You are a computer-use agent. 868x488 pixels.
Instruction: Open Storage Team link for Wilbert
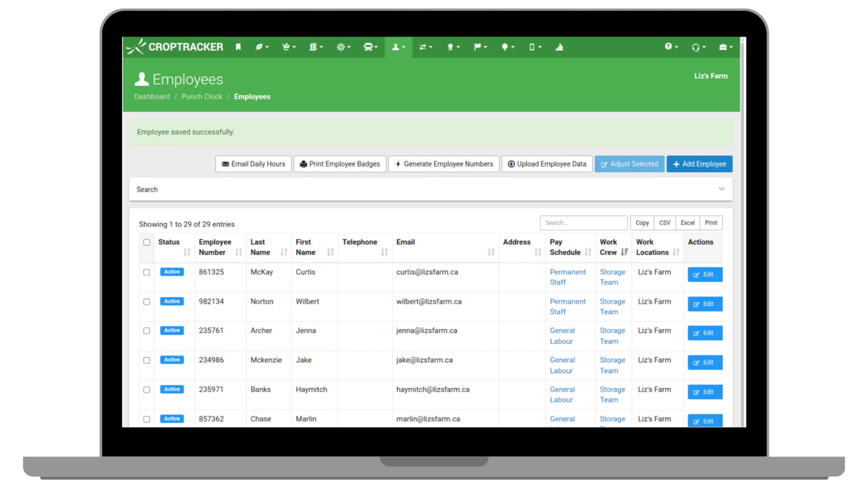click(612, 307)
